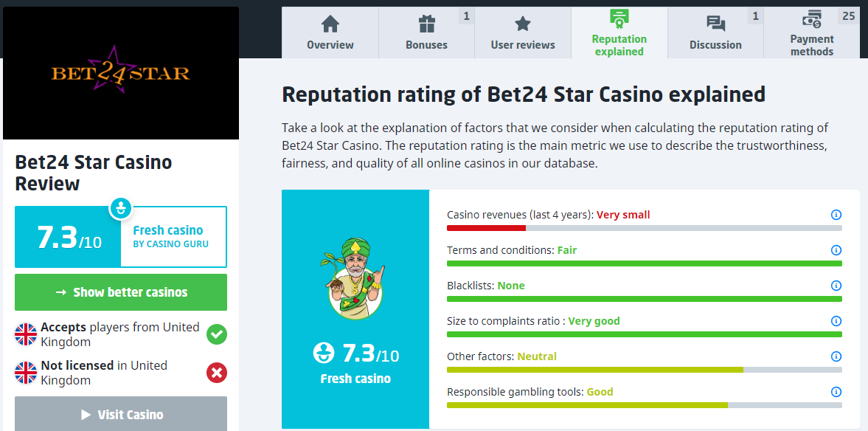Open the Discussion tab
868x431 pixels.
coord(715,33)
